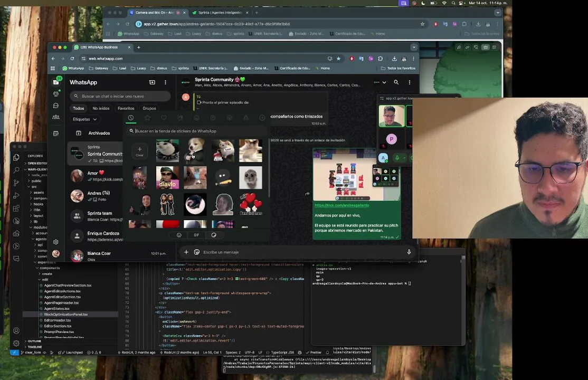
Task: Open the Etiquetas dropdown
Action: tap(85, 119)
